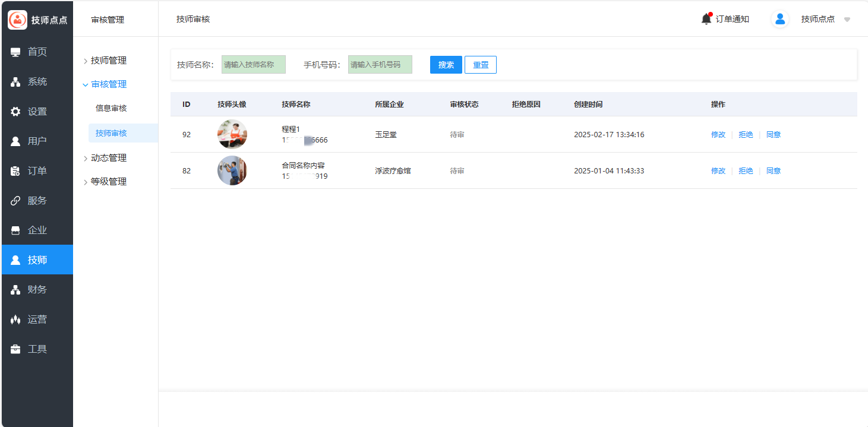Go to 系统 system section in sidebar
The width and height of the screenshot is (868, 427).
[x=37, y=82]
